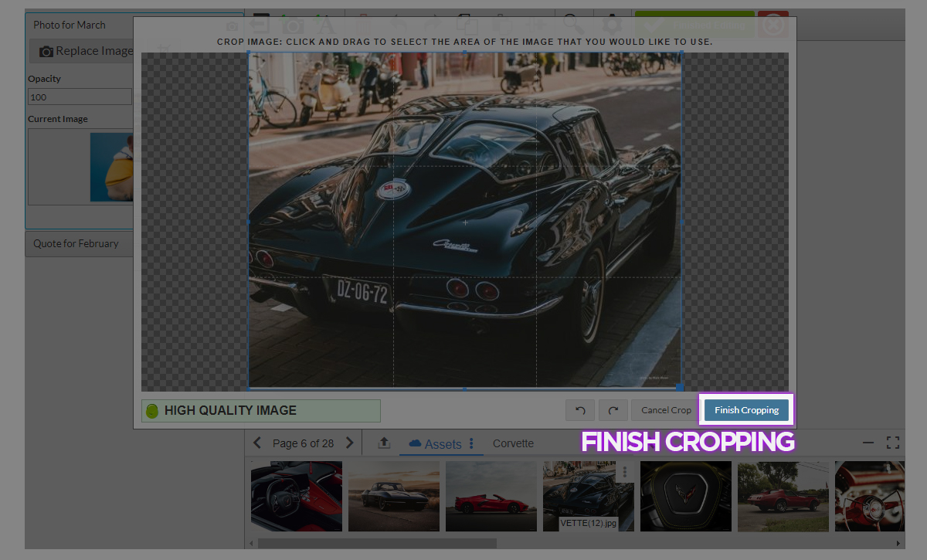
Task: Select the red convertible Corvette thumbnail
Action: tap(491, 496)
